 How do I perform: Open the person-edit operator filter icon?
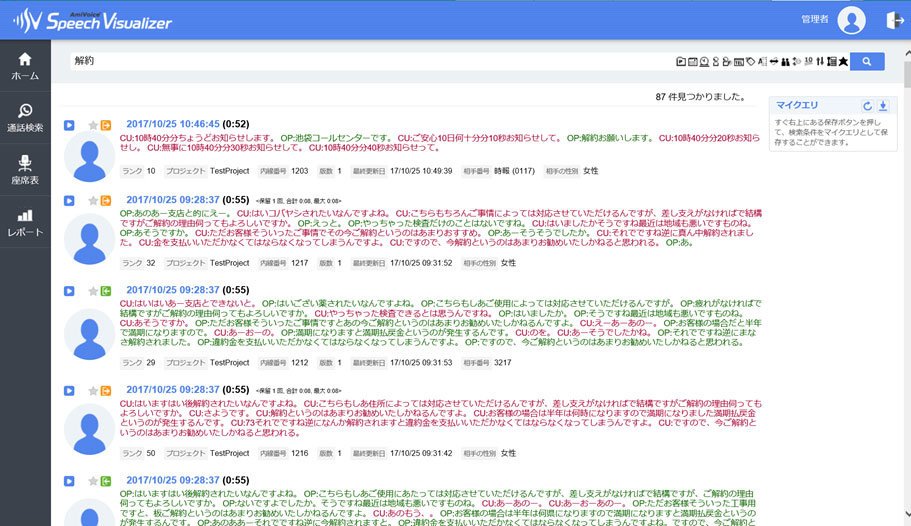pyautogui.click(x=727, y=61)
